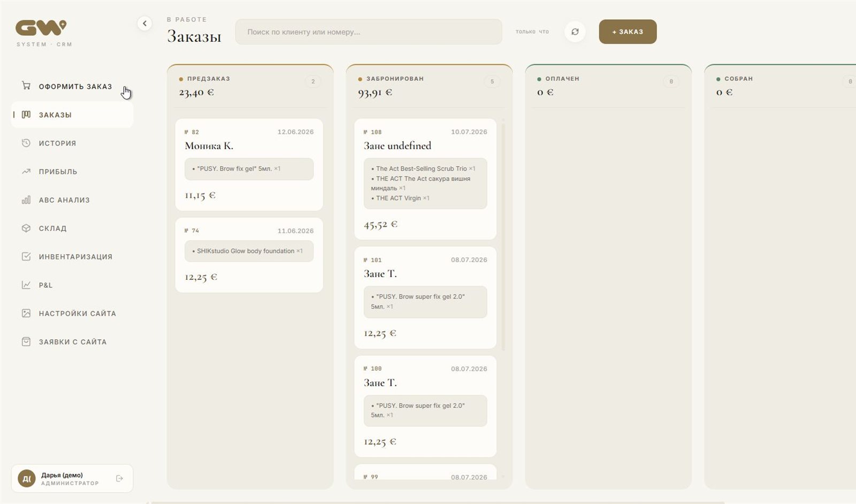Open order № 101 card
The height and width of the screenshot is (504, 856).
(425, 297)
